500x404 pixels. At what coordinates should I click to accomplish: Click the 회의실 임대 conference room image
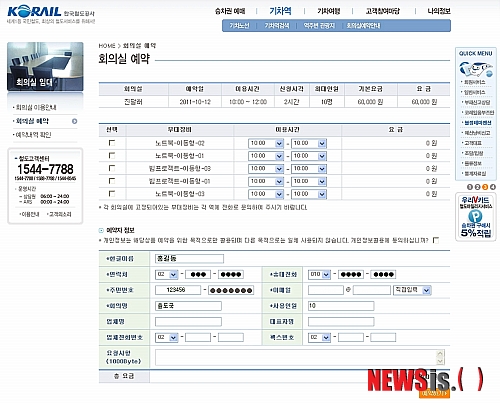45,66
